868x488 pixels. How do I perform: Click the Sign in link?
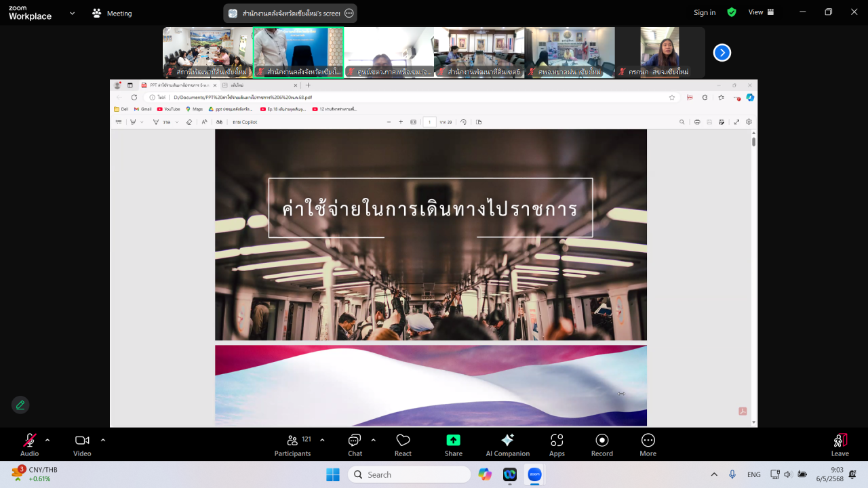705,12
